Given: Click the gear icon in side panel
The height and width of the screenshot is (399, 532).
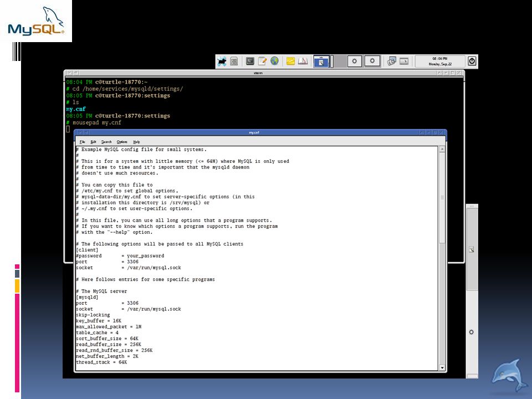Looking at the screenshot, I should [x=471, y=332].
